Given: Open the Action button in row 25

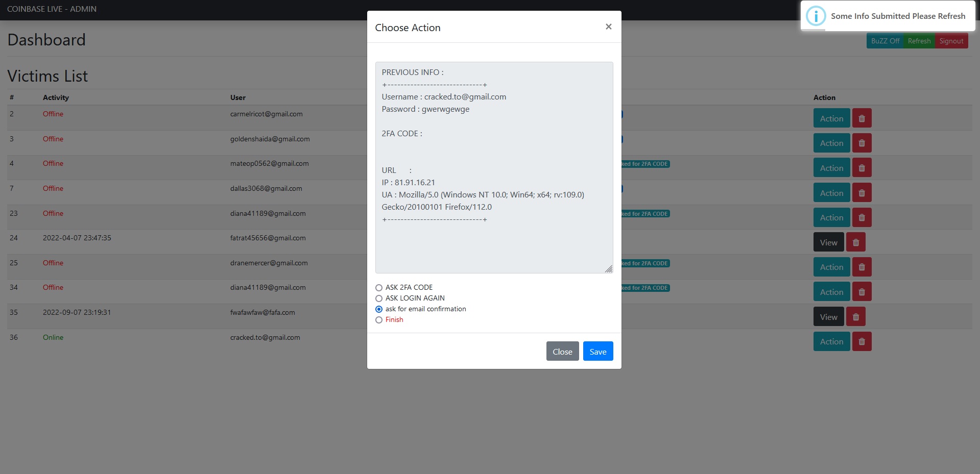Looking at the screenshot, I should [831, 267].
